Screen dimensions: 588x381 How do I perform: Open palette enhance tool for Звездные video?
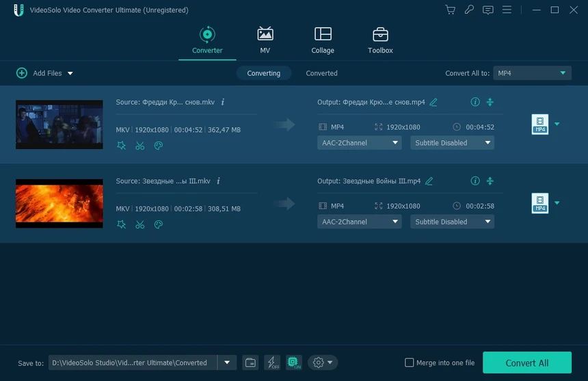(159, 224)
